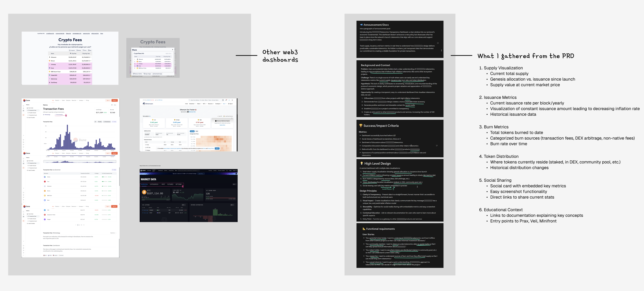644x291 pixels.
Task: Click Sign in in top Dune screenshot
Action: (x=108, y=100)
